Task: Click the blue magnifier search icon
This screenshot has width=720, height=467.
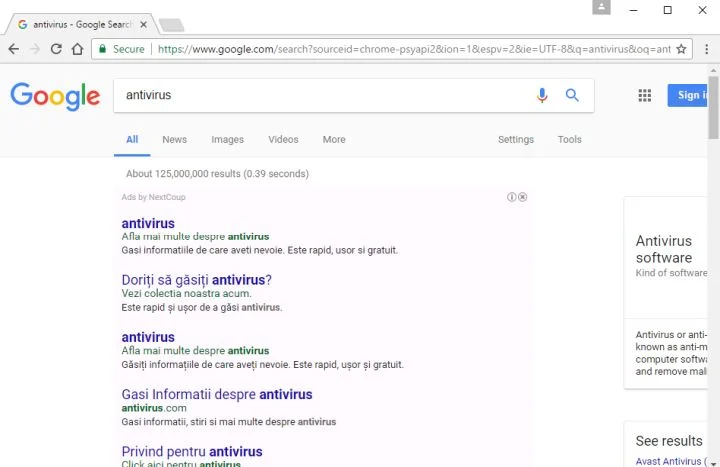Action: click(x=572, y=95)
